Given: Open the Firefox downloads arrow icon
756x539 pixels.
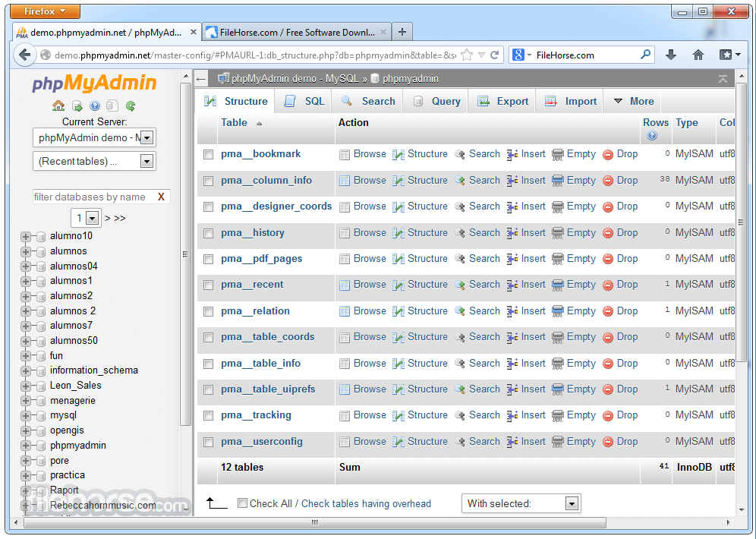Looking at the screenshot, I should coord(671,55).
